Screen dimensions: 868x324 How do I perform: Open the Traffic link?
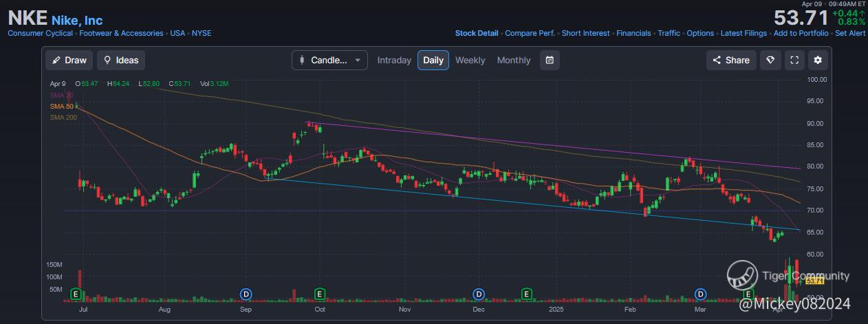669,33
